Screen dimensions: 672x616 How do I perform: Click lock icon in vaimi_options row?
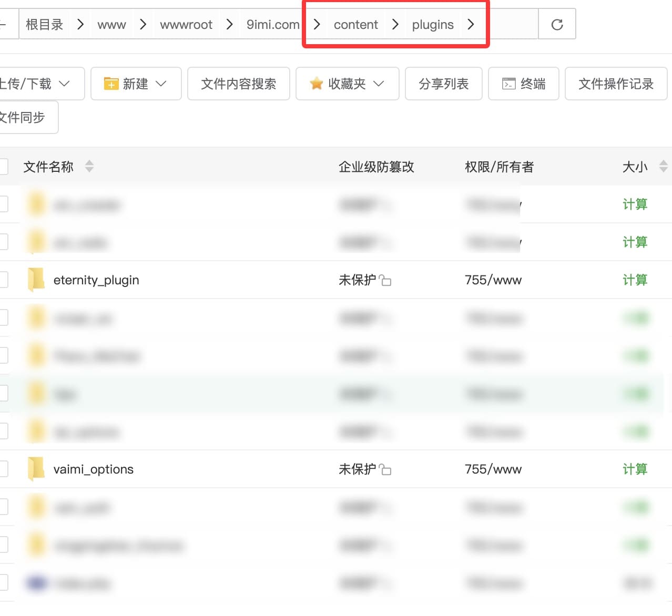(385, 470)
